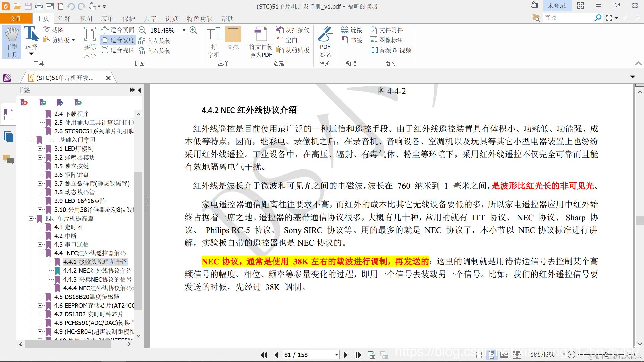Click the Zoom in magnifier icon
The width and height of the screenshot is (644, 362).
(x=193, y=30)
